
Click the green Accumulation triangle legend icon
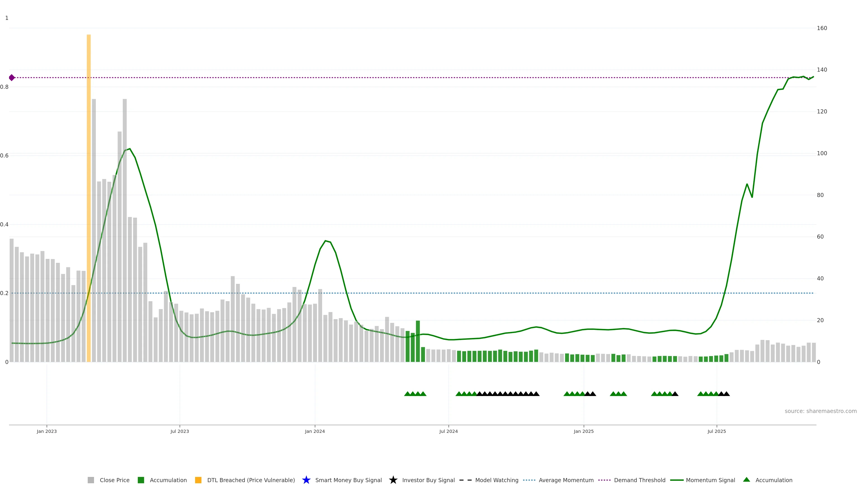746,480
